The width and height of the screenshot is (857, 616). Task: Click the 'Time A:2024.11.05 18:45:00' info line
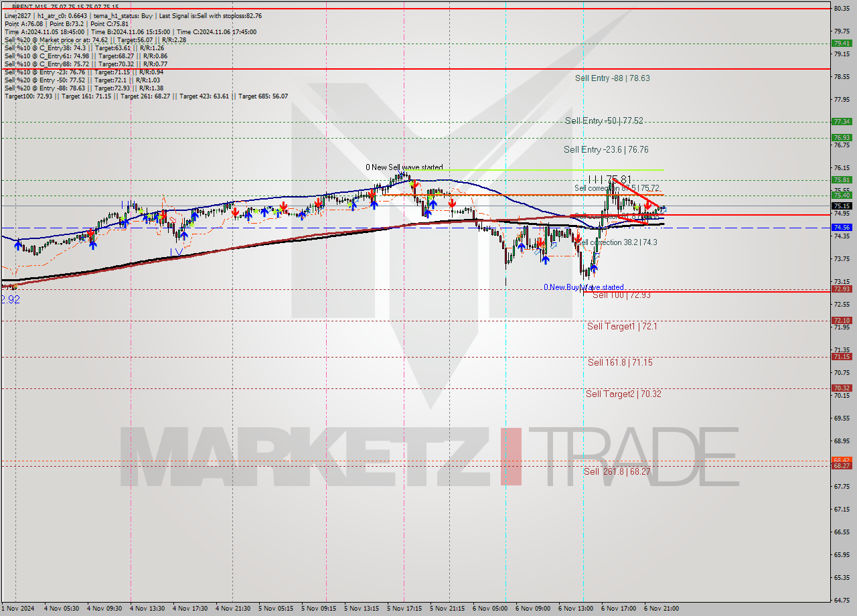(130, 31)
